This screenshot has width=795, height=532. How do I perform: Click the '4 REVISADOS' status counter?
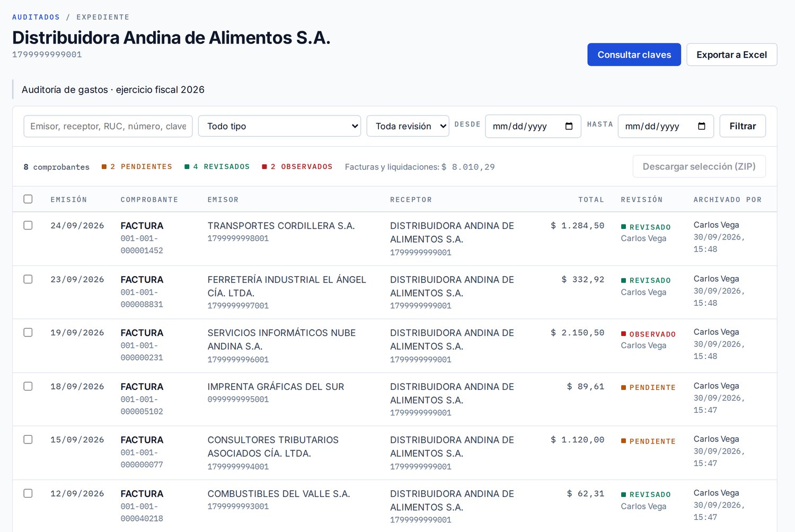pyautogui.click(x=217, y=167)
